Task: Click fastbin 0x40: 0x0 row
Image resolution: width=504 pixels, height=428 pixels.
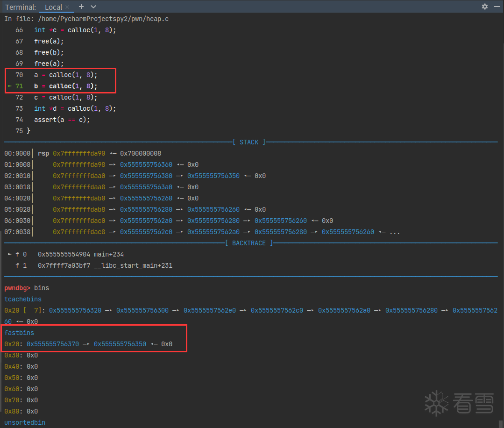Action: click(21, 367)
